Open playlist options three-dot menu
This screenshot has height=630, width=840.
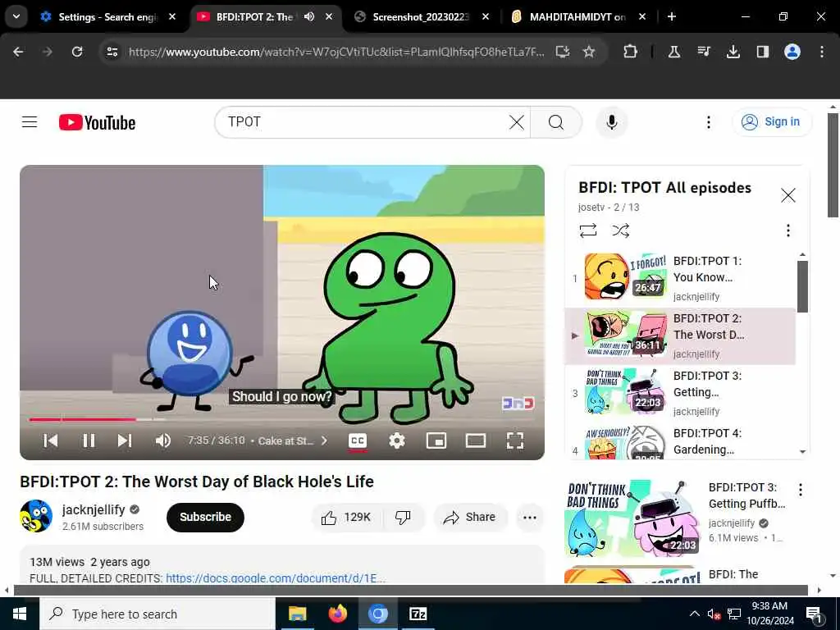(787, 231)
